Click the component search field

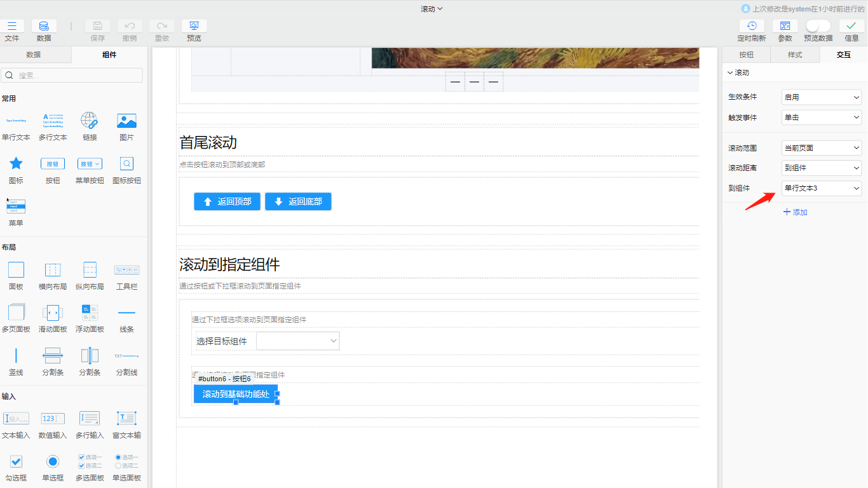pos(72,75)
